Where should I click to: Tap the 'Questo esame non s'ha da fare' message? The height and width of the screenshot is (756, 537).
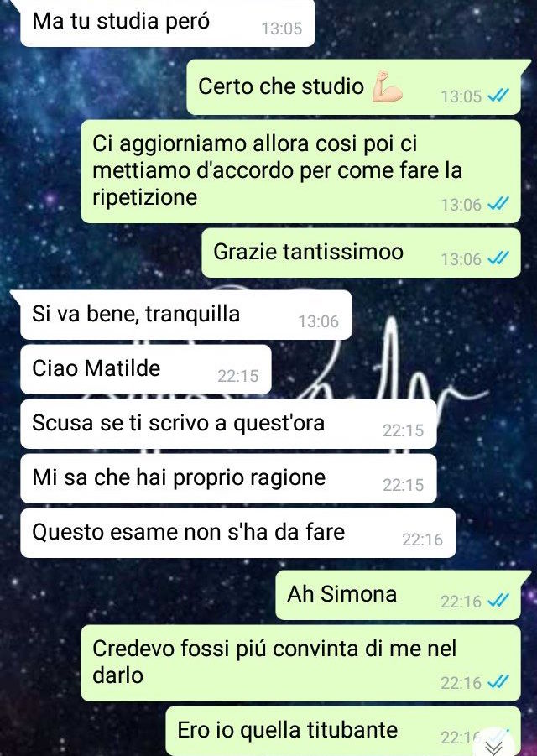pyautogui.click(x=238, y=533)
